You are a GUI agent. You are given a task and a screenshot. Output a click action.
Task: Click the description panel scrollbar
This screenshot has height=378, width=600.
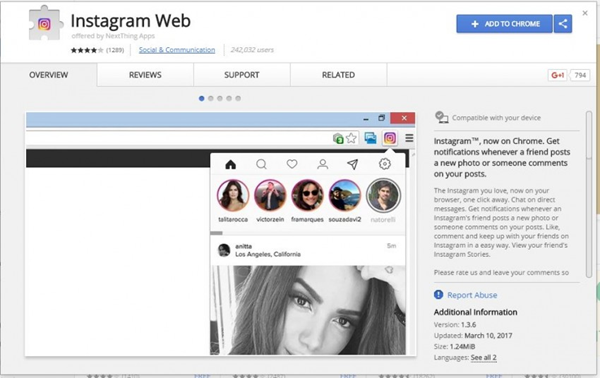(x=589, y=194)
